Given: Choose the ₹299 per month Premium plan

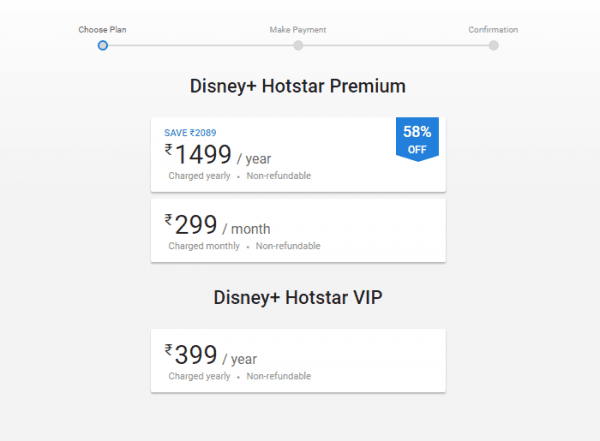Looking at the screenshot, I should click(298, 230).
